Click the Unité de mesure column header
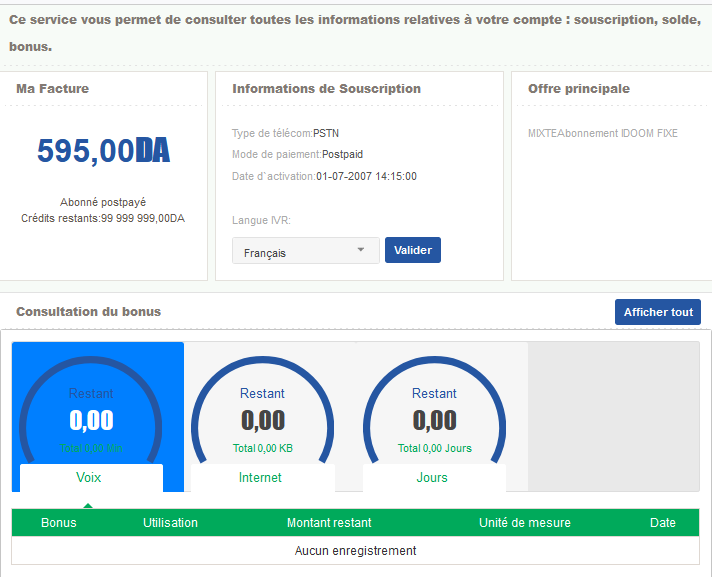Viewport: 712px width, 577px height. (525, 523)
